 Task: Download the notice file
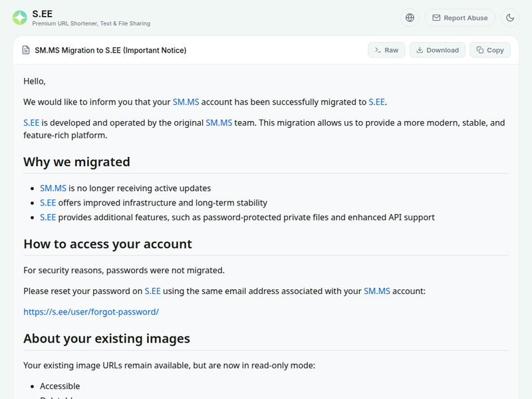click(x=438, y=50)
